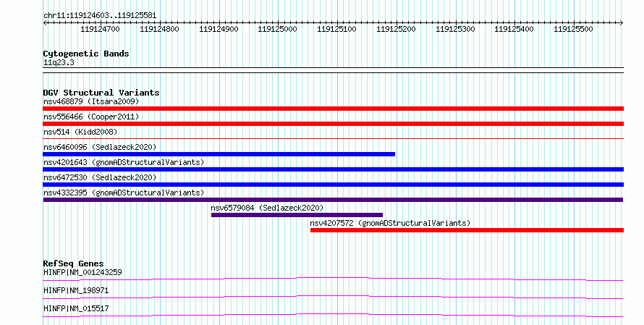The height and width of the screenshot is (325, 644).
Task: Select the HINFP|NM_015517 transcript label
Action: tap(76, 308)
